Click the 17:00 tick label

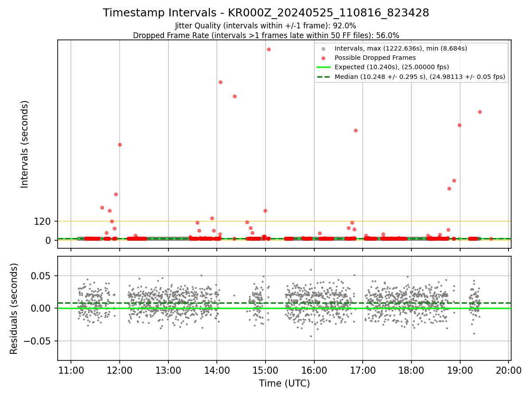pyautogui.click(x=363, y=371)
